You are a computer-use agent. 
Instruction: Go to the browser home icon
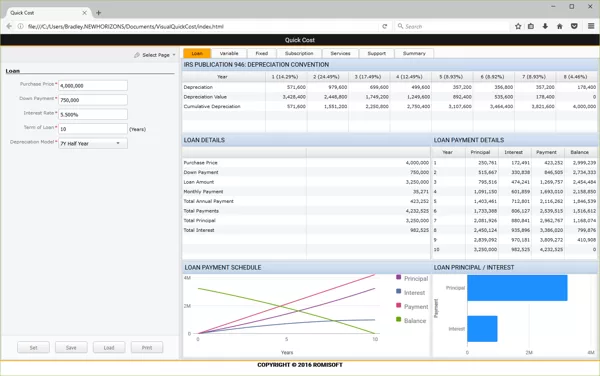point(559,26)
